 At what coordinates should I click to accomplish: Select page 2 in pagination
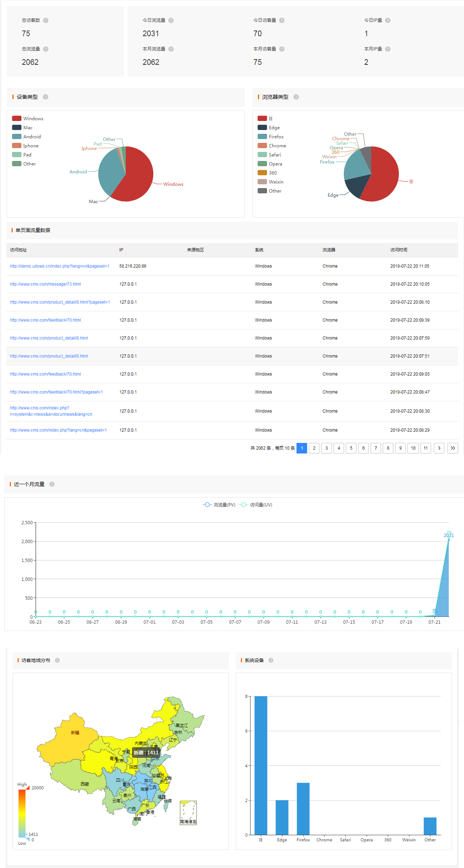(x=314, y=448)
